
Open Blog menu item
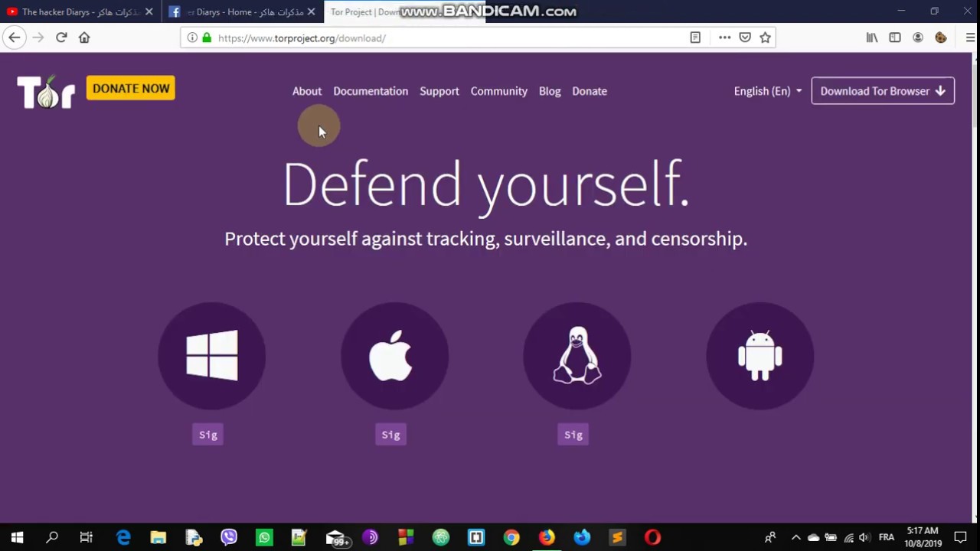click(550, 91)
